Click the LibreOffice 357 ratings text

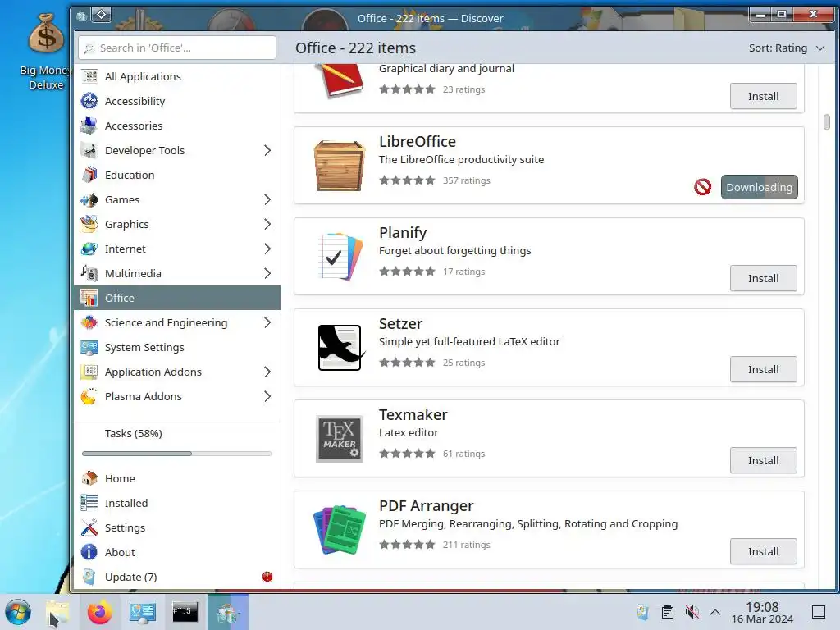(466, 180)
